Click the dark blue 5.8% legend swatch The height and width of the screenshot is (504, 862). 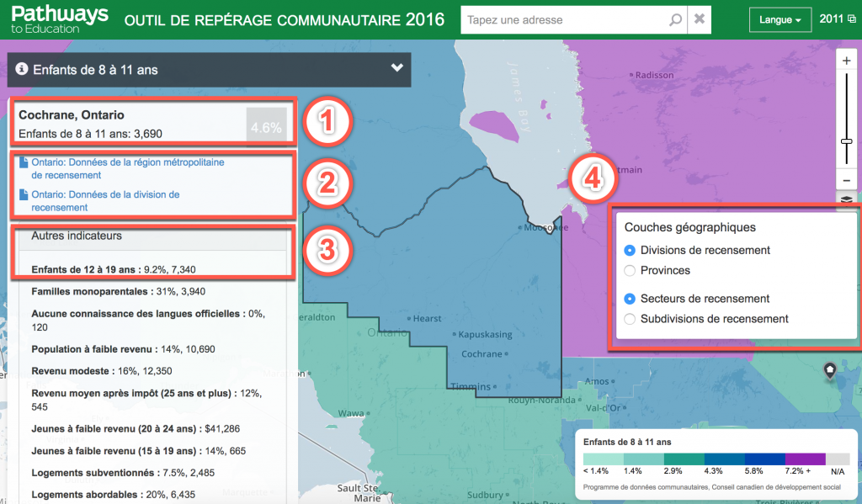pyautogui.click(x=764, y=459)
